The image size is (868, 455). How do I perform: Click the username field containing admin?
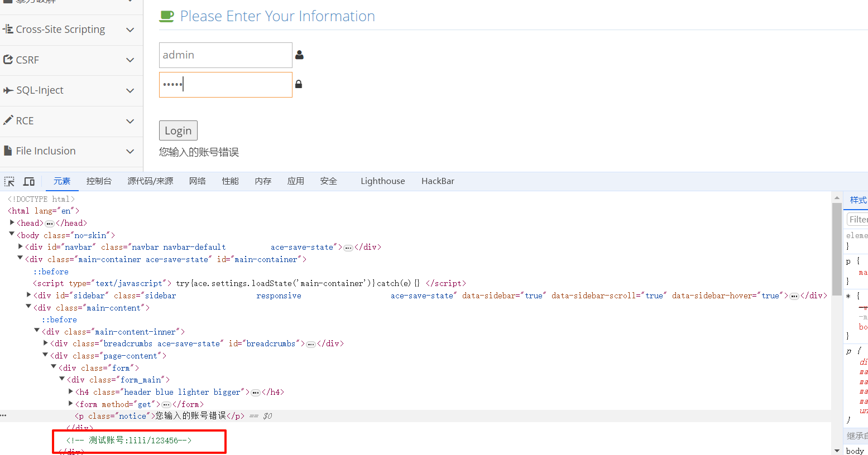point(226,55)
